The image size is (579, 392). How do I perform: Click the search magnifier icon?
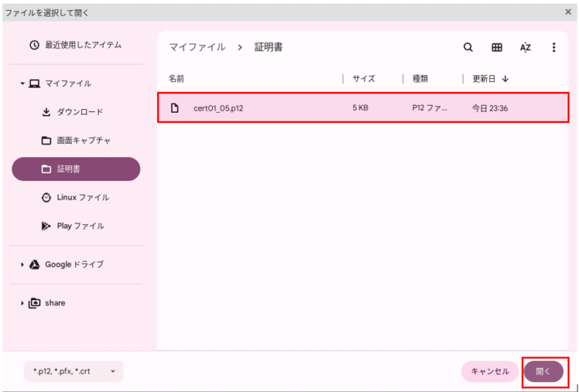click(468, 48)
